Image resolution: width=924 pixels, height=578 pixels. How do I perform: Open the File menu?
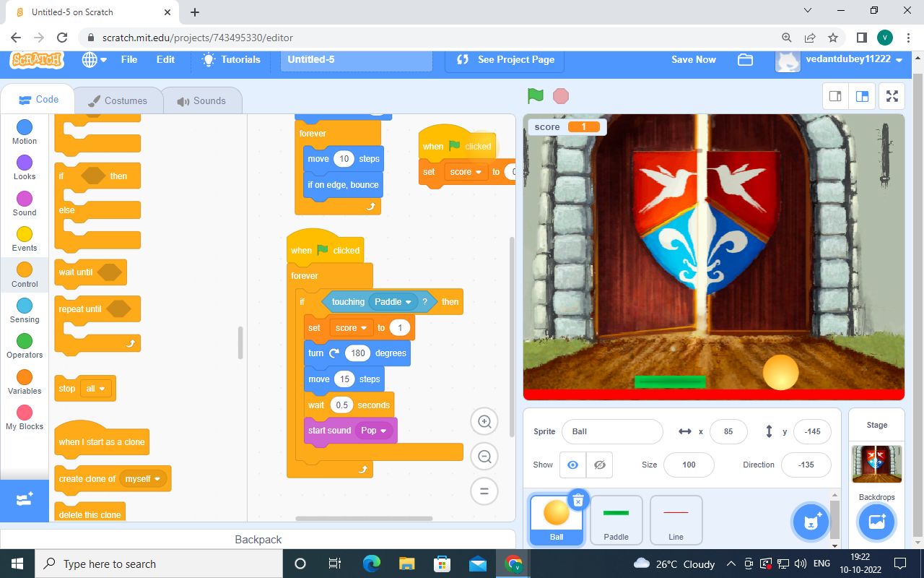click(x=129, y=60)
